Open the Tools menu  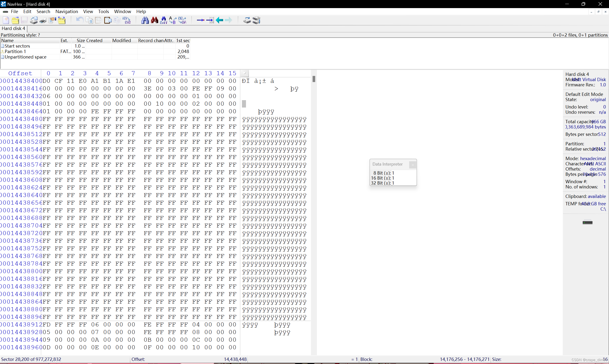[103, 11]
